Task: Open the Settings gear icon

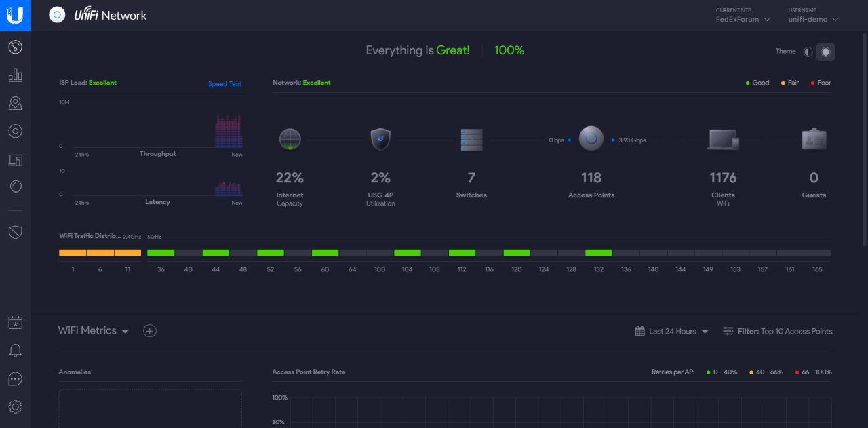Action: coord(15,407)
